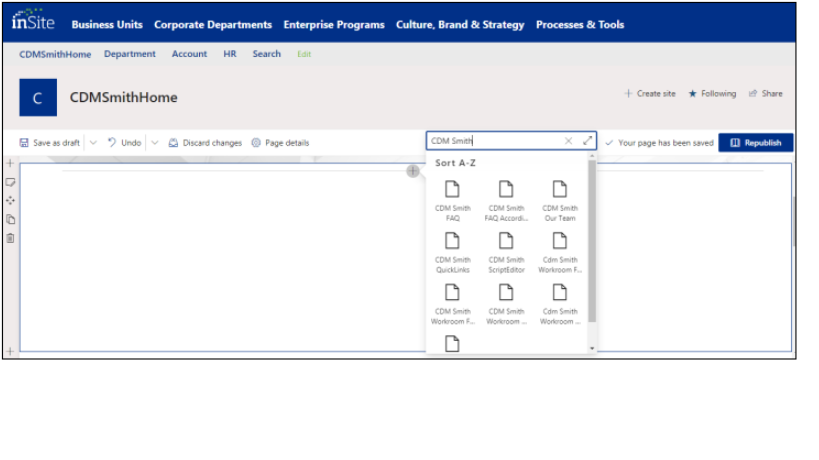
Task: Click the move section icon
Action: click(10, 200)
